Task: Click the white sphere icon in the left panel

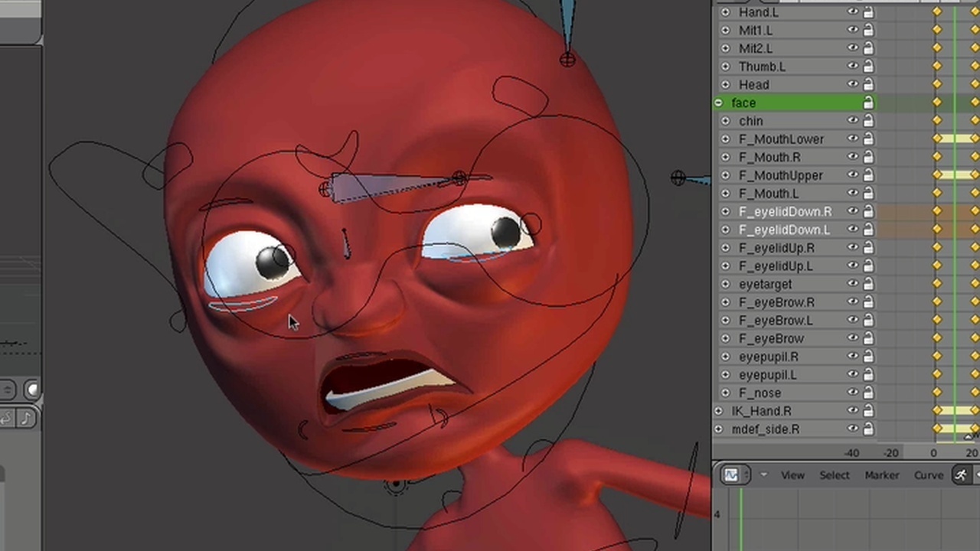Action: pyautogui.click(x=32, y=389)
